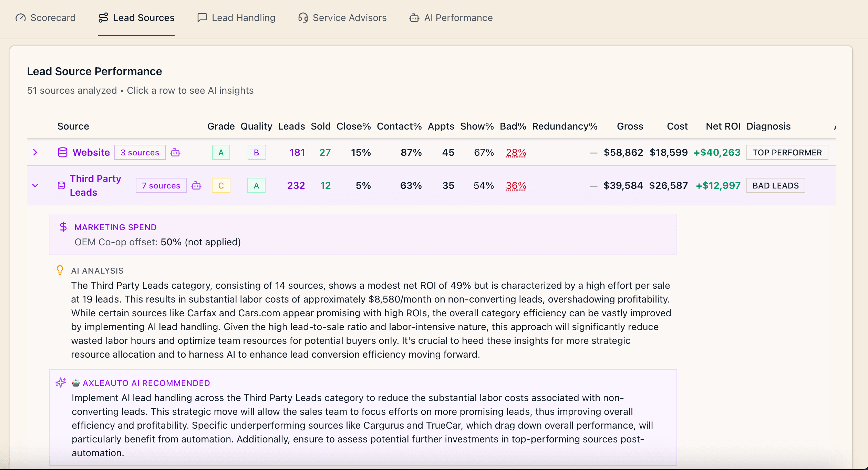Click the headset icon on Service Advisors tab
868x470 pixels.
tap(302, 18)
